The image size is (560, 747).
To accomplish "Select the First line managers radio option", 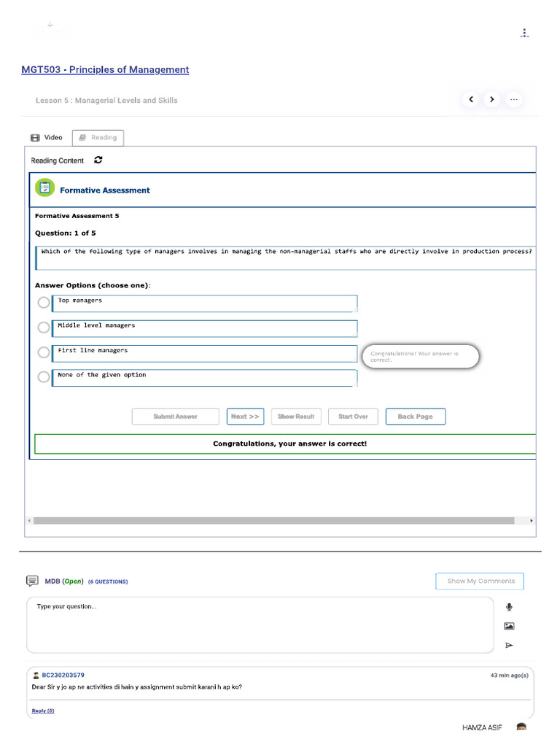I will [44, 352].
